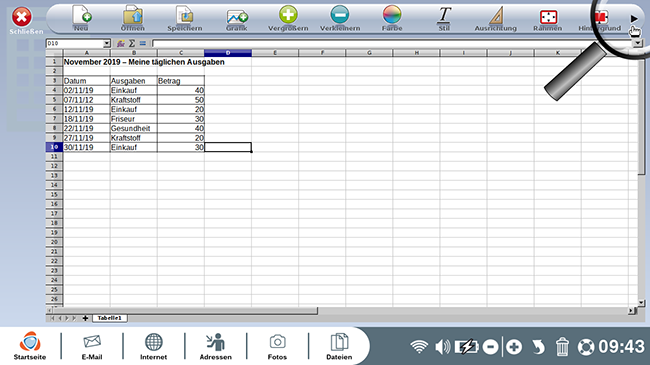Show more toolbar items with right arrow
Screen dimensions: 650x365
point(634,19)
